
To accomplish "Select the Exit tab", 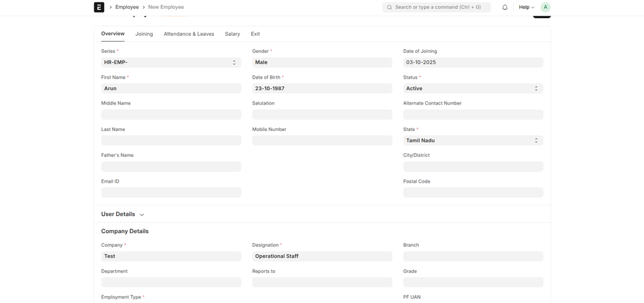I will click(x=255, y=34).
